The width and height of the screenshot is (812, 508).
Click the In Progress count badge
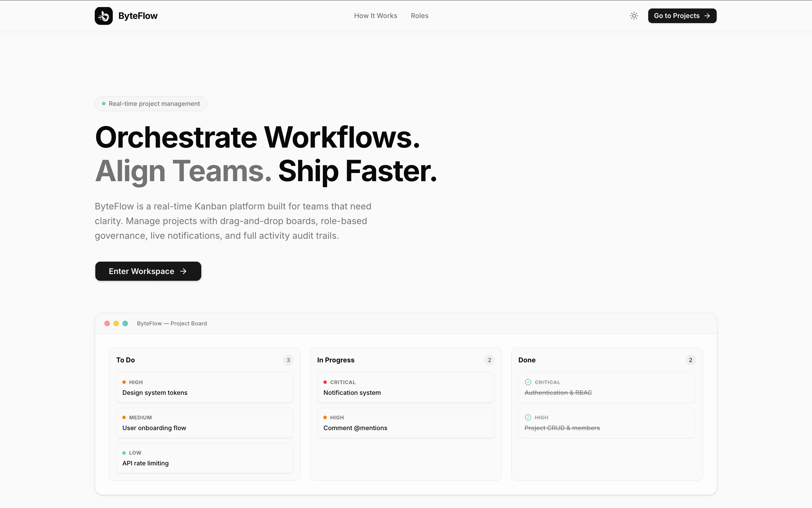(489, 360)
